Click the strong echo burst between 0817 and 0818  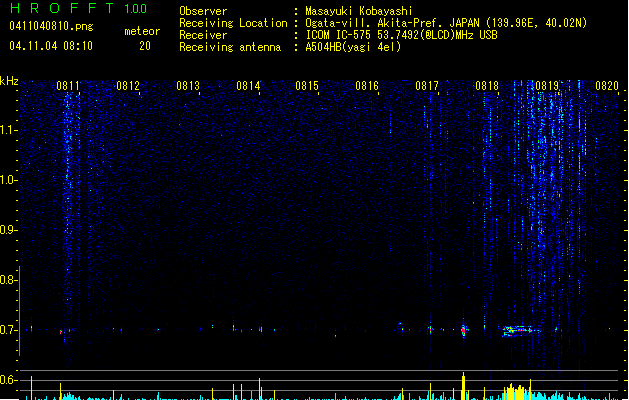pyautogui.click(x=464, y=330)
